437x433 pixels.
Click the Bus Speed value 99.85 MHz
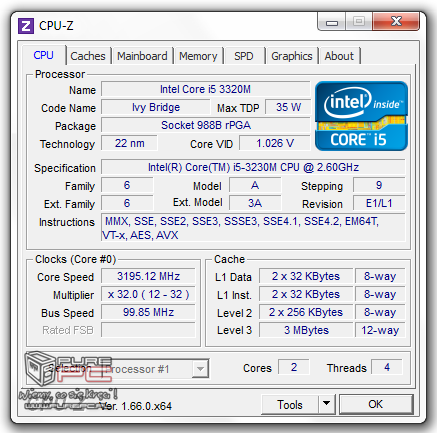coord(148,312)
